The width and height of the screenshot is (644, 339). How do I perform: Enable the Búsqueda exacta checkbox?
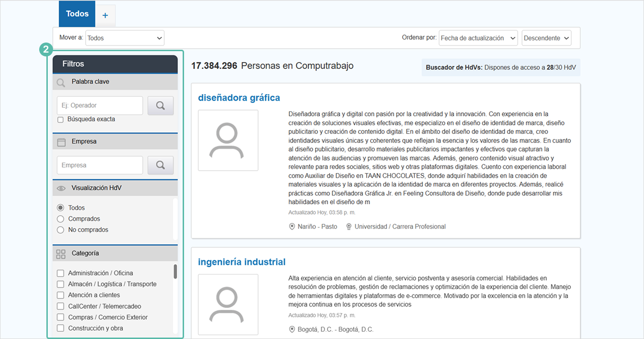click(60, 120)
